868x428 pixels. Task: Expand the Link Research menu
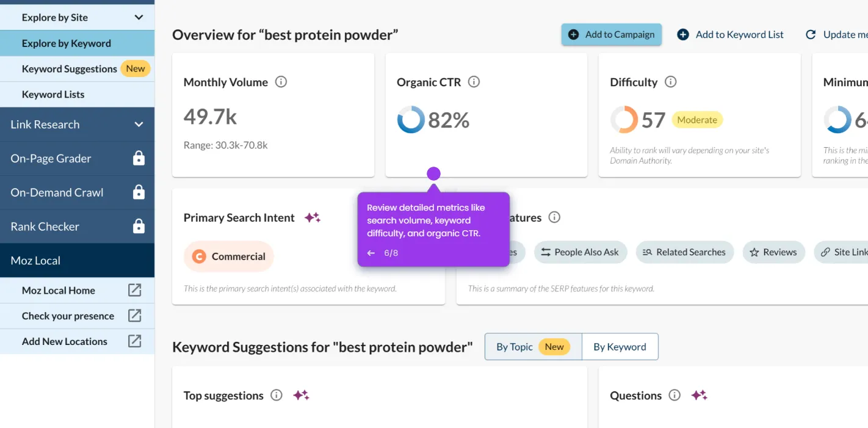coord(77,125)
